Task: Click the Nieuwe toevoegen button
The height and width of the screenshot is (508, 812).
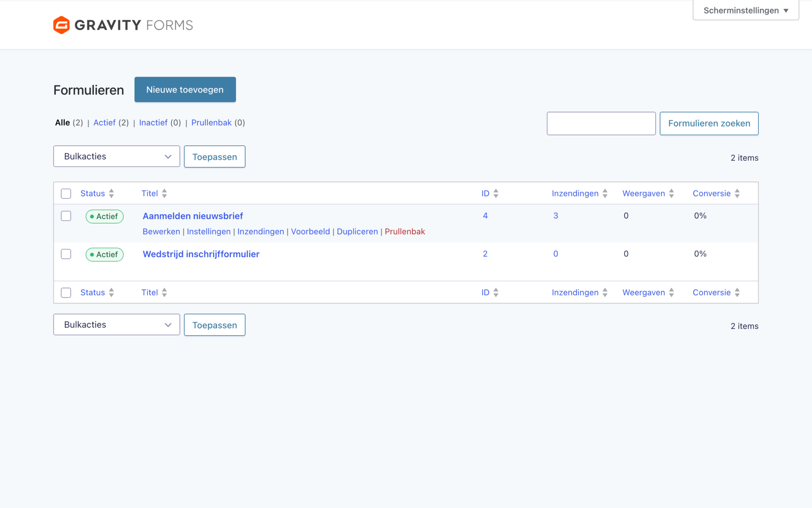Action: click(185, 90)
